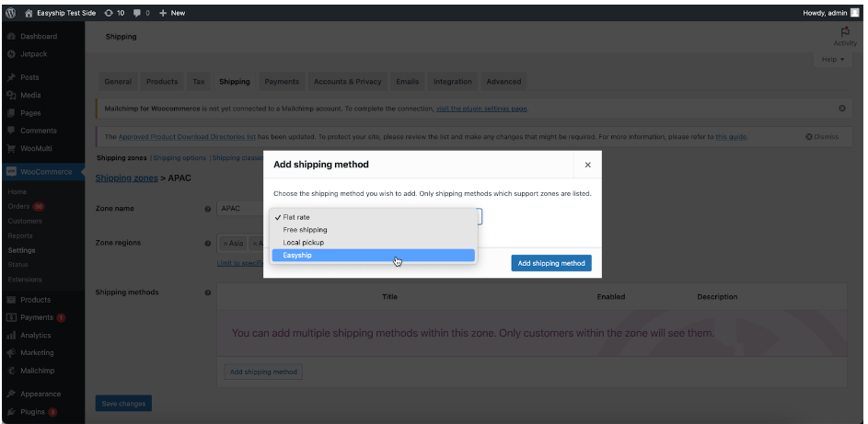Open the Status submenu item
The height and width of the screenshot is (424, 868).
pyautogui.click(x=18, y=264)
